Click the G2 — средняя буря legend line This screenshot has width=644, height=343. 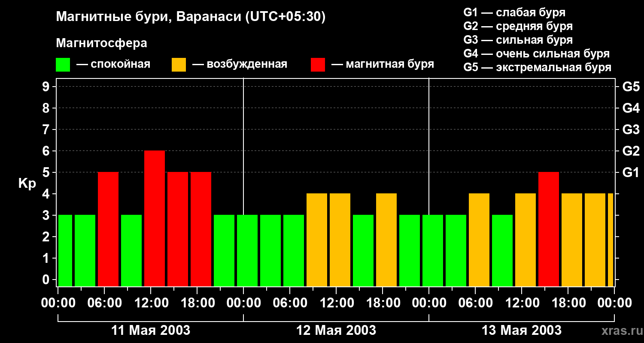518,26
